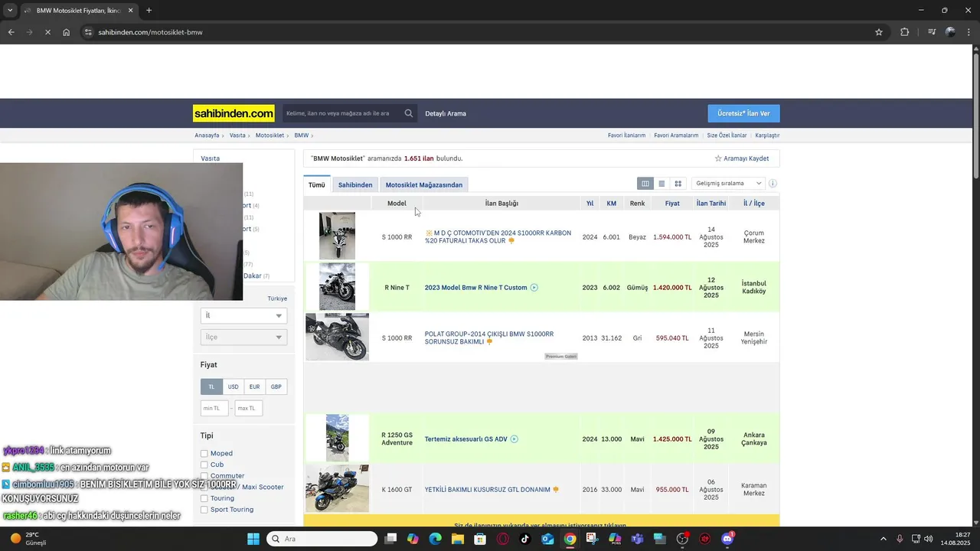980x551 pixels.
Task: Click the Motosiklet breadcrumb link
Action: [x=269, y=135]
